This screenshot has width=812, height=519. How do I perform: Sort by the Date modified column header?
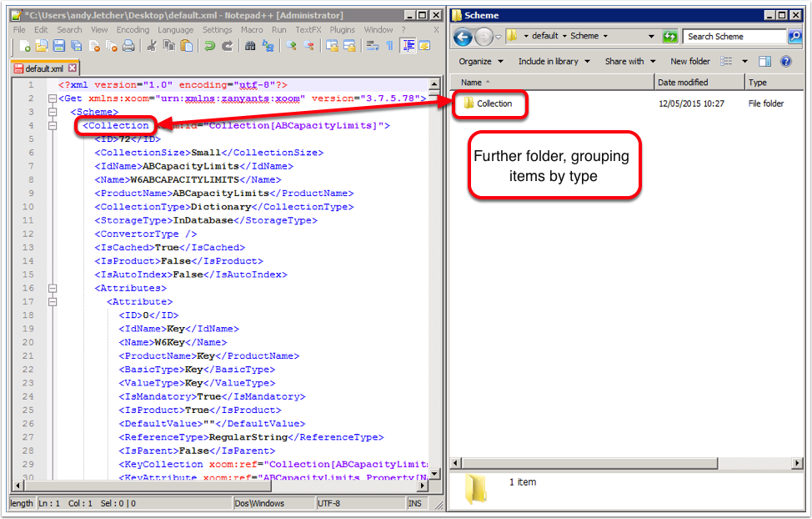[683, 82]
